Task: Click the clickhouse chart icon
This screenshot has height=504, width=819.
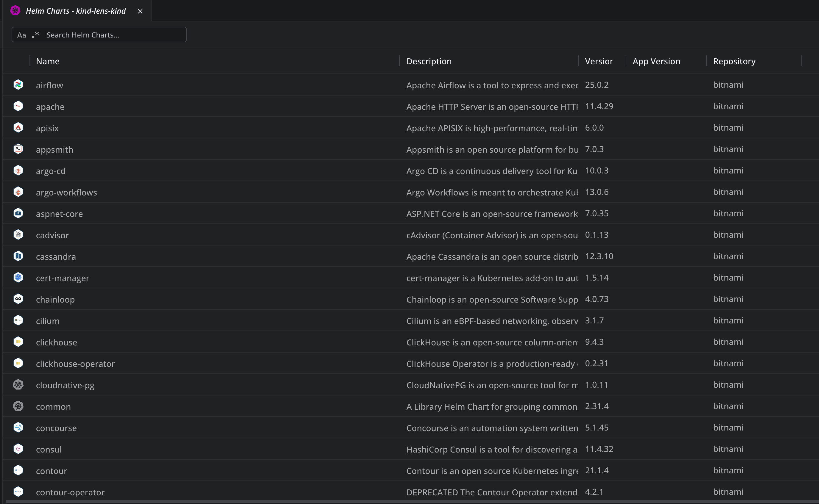Action: (x=18, y=342)
